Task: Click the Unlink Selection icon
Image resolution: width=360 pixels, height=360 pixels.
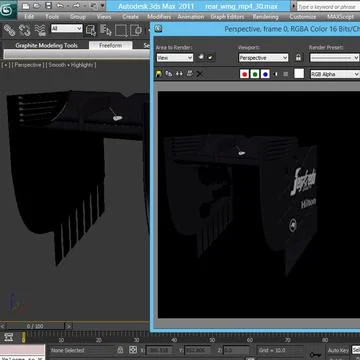Action: [x=25, y=30]
